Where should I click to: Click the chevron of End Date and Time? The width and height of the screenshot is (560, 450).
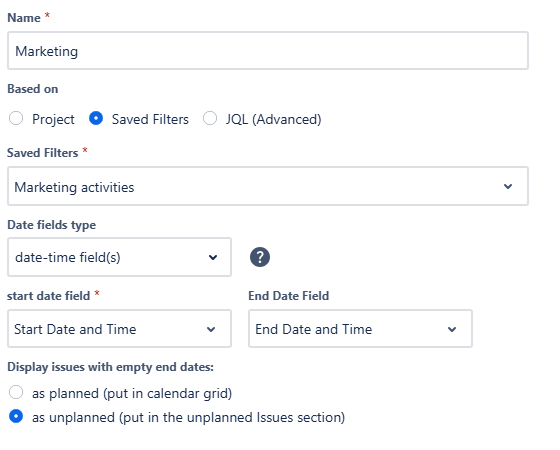[x=452, y=329]
